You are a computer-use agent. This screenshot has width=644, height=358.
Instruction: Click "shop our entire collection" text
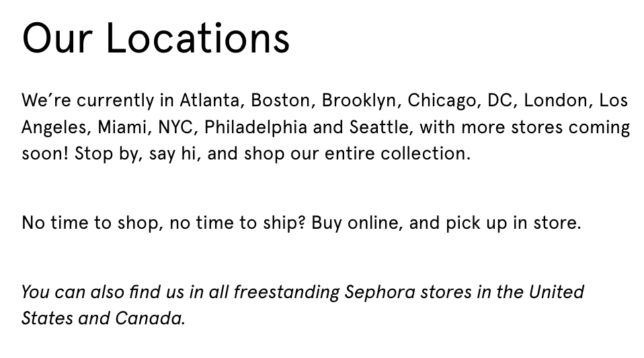(356, 153)
